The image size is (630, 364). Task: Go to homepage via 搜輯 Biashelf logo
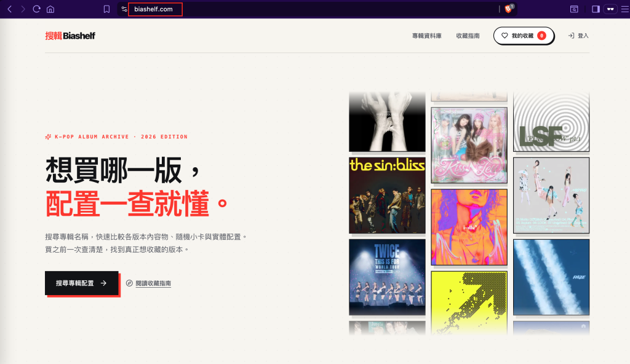tap(70, 36)
